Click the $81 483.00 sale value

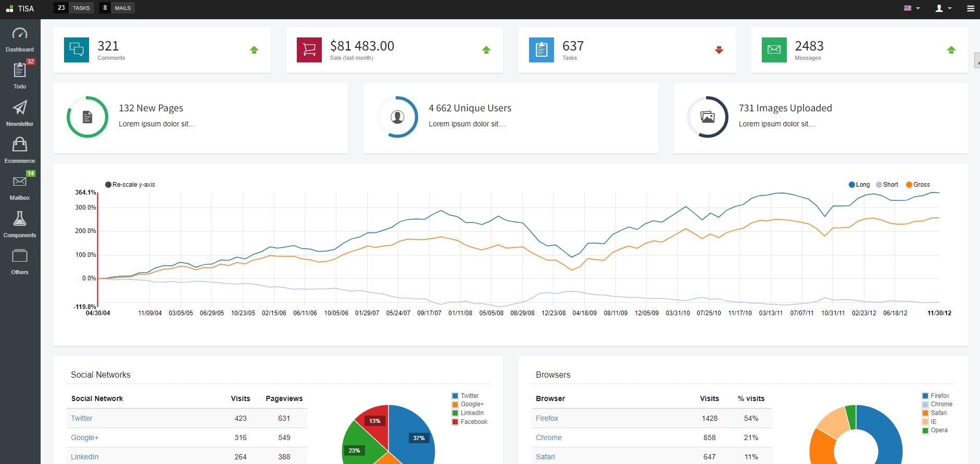(x=362, y=46)
